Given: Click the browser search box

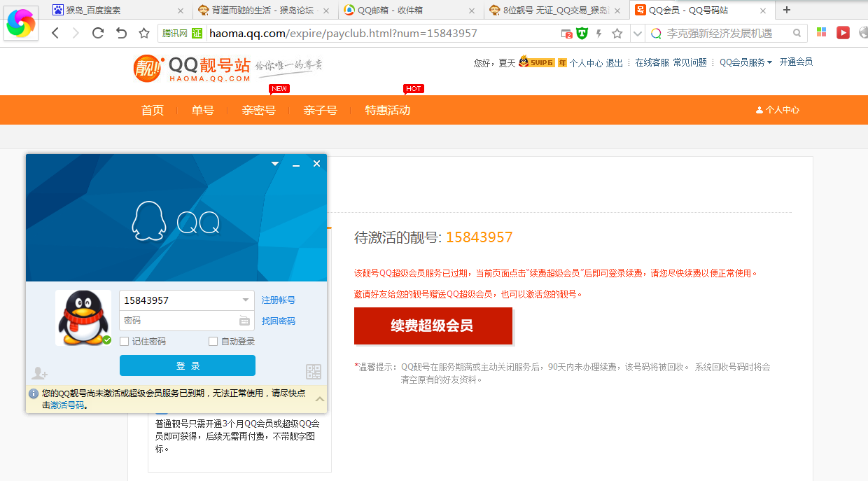Looking at the screenshot, I should [x=726, y=33].
